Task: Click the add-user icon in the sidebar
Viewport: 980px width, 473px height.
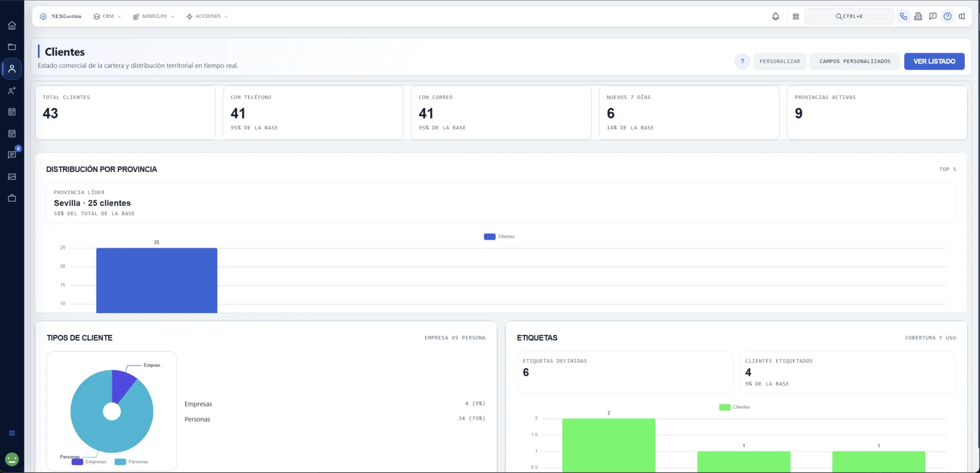Action: [x=12, y=90]
